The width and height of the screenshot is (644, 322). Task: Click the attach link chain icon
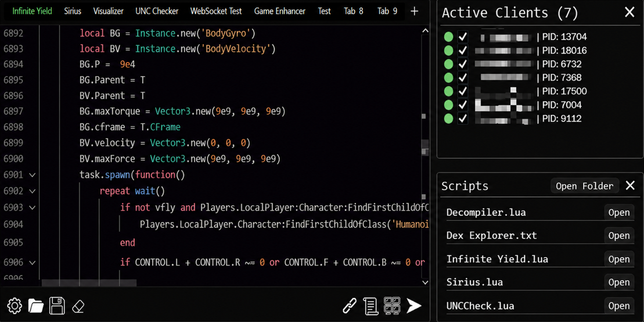pos(350,306)
